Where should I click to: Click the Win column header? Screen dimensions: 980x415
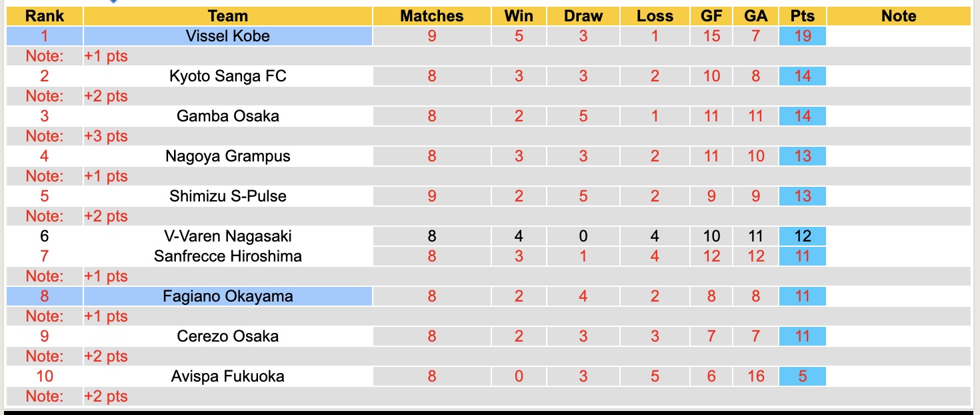[519, 16]
